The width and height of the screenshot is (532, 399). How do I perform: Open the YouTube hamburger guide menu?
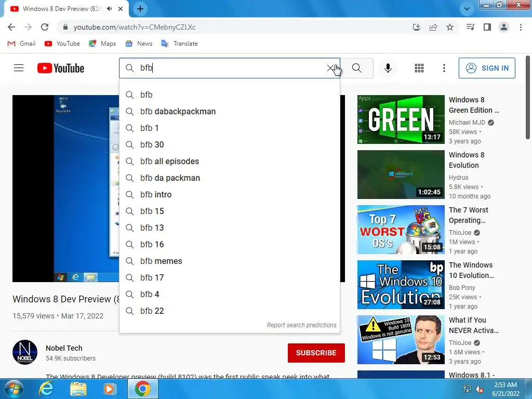pyautogui.click(x=19, y=68)
